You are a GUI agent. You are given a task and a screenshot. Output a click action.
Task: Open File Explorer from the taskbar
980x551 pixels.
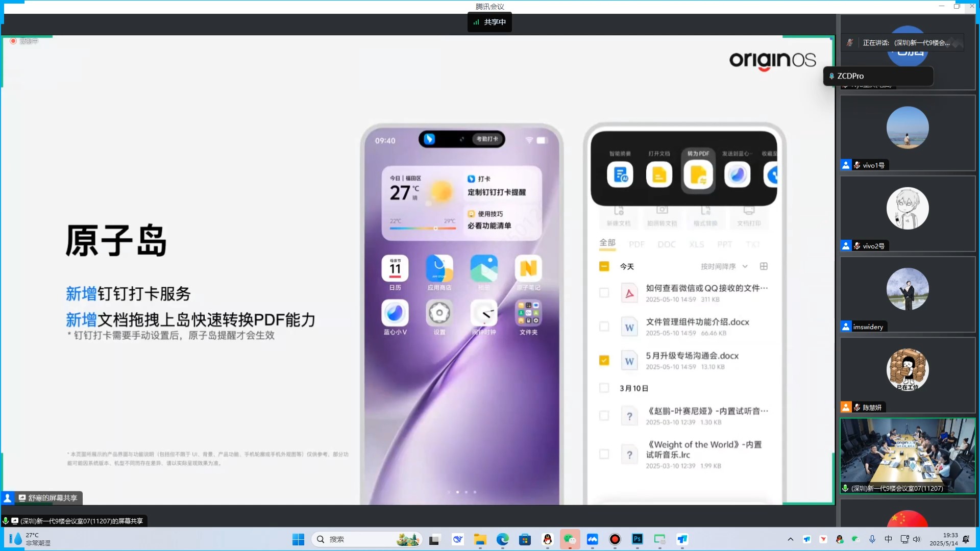click(x=480, y=539)
